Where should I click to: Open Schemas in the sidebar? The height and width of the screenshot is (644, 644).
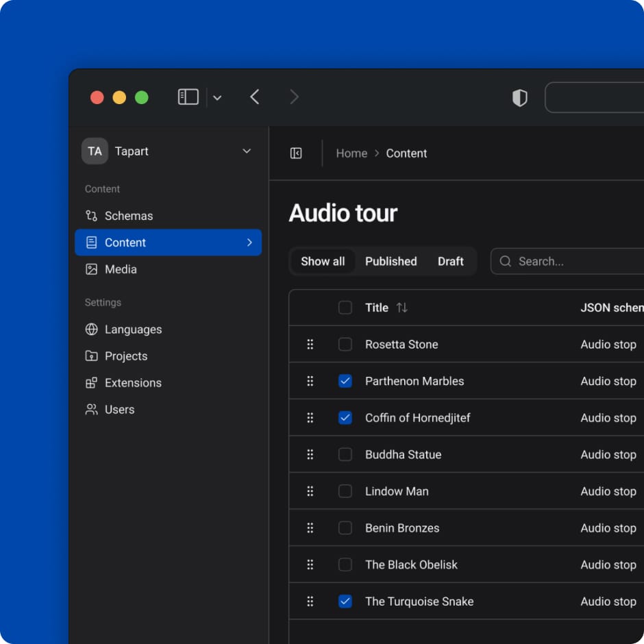tap(168, 216)
